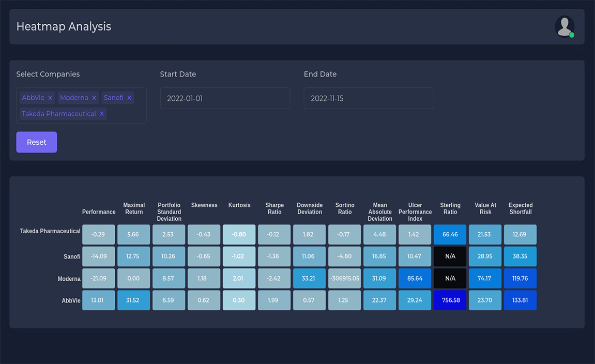Viewport: 595px width, 364px height.
Task: Remove the Sanofi company tag
Action: [129, 98]
